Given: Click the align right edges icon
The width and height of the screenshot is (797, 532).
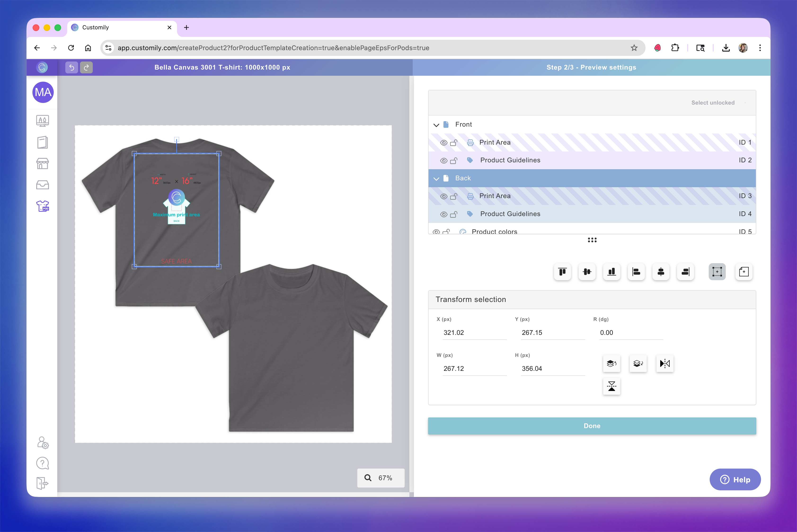Looking at the screenshot, I should click(x=685, y=272).
